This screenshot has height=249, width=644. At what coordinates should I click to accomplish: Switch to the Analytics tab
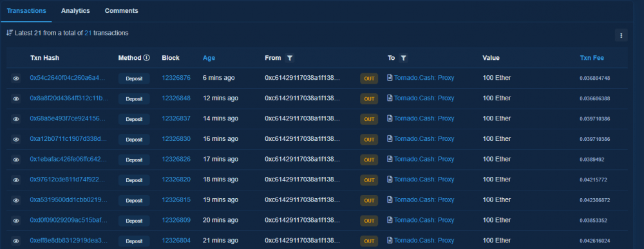point(75,11)
